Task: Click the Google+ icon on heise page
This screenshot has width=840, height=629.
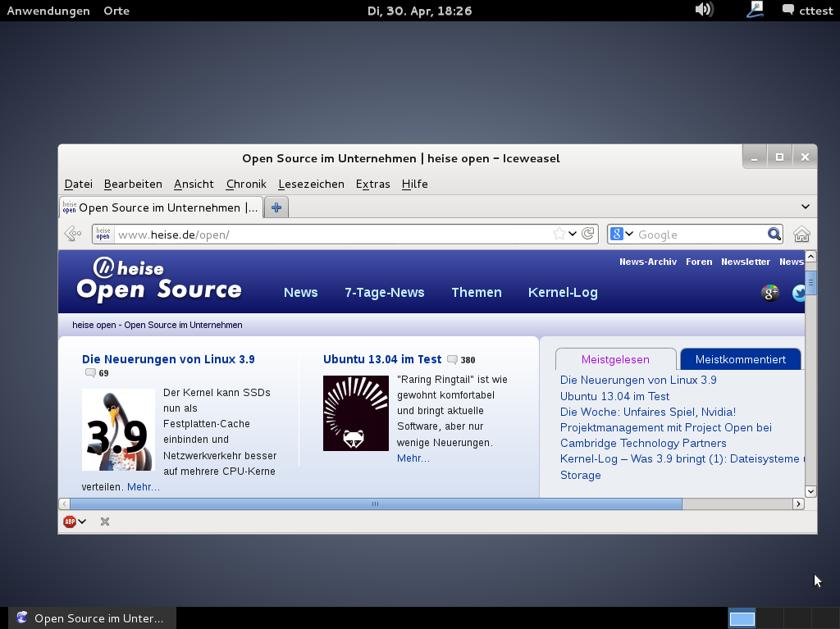Action: [x=769, y=293]
